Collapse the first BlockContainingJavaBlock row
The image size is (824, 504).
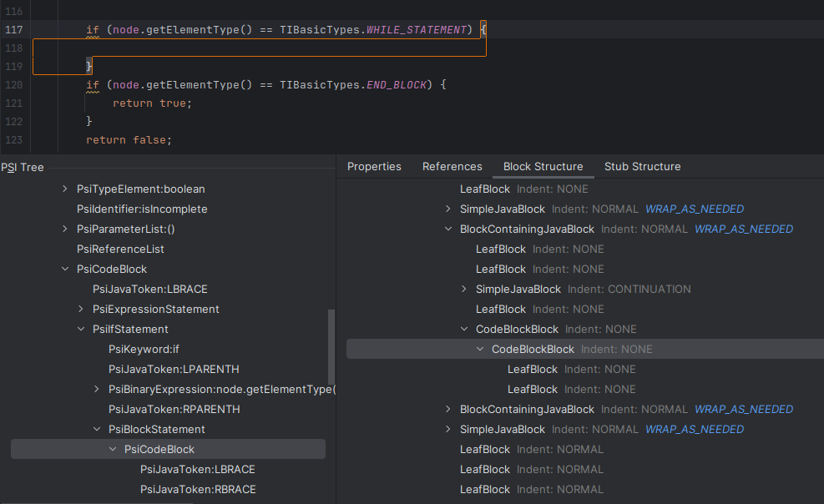[447, 229]
